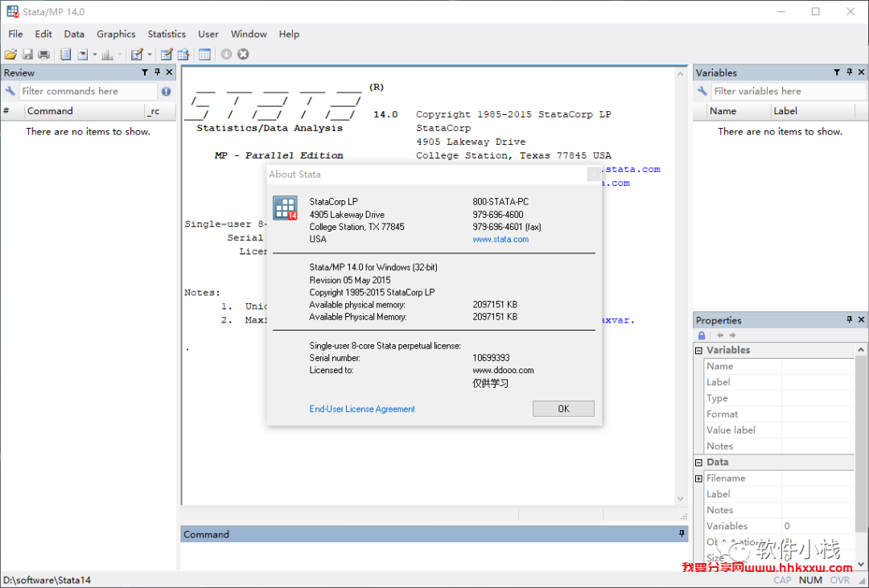Viewport: 869px width, 588px height.
Task: Click the NUM indicator in status bar
Action: 811,580
